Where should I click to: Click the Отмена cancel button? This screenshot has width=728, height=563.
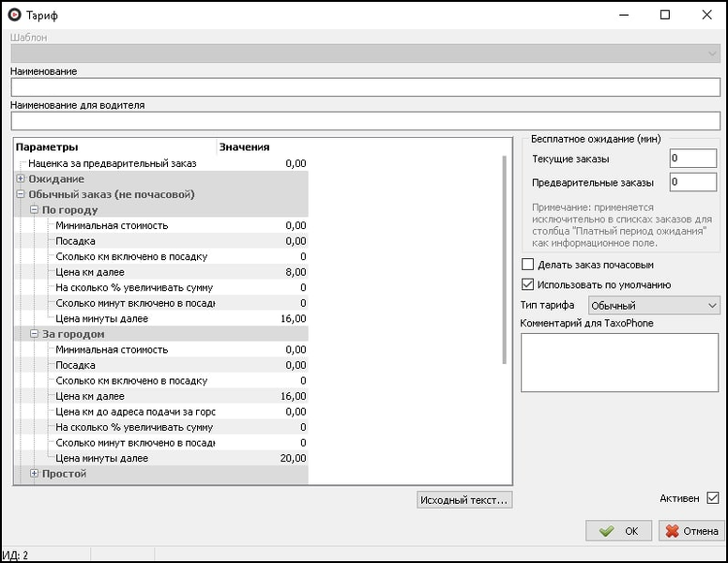click(691, 531)
